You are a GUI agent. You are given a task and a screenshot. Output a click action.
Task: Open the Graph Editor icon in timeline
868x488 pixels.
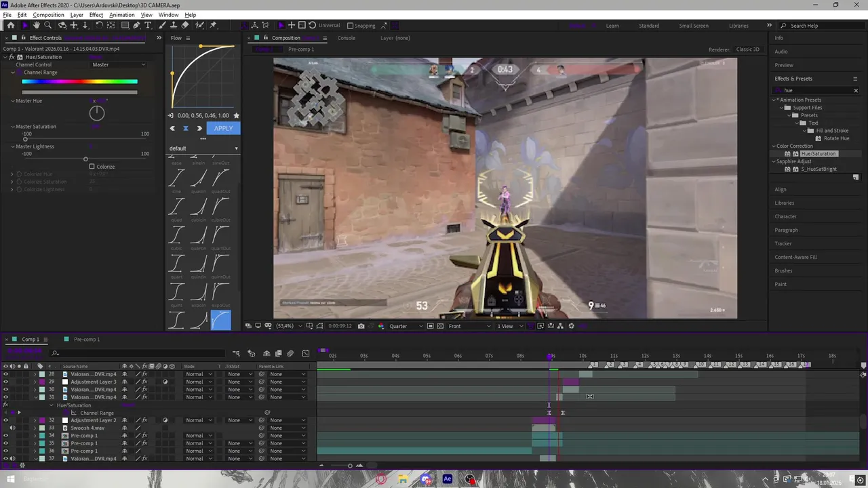[306, 353]
